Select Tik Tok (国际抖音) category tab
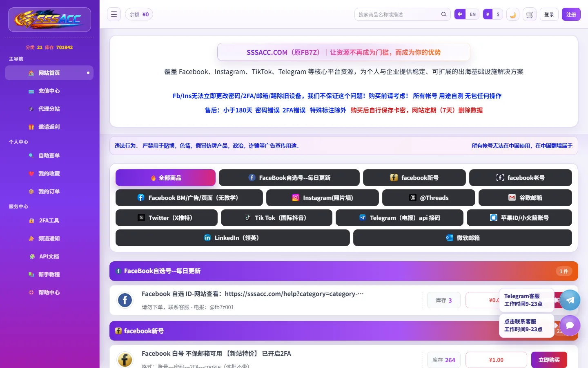 point(276,218)
